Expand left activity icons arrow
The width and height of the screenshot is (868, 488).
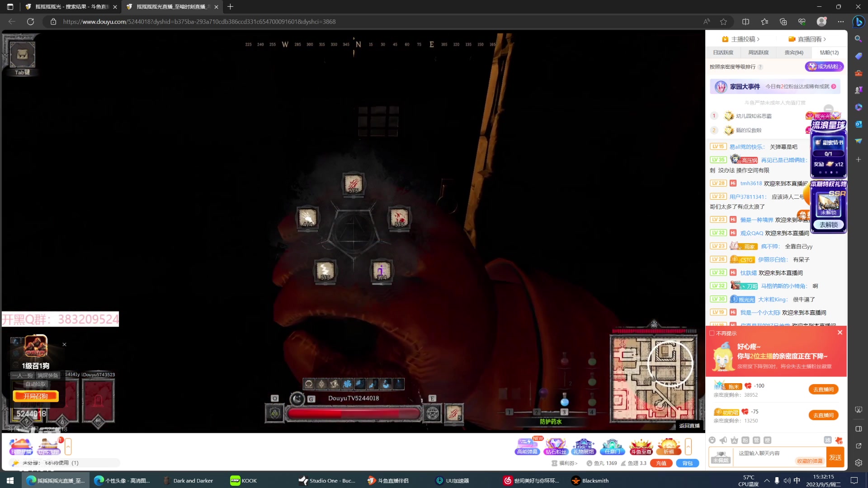[68, 446]
